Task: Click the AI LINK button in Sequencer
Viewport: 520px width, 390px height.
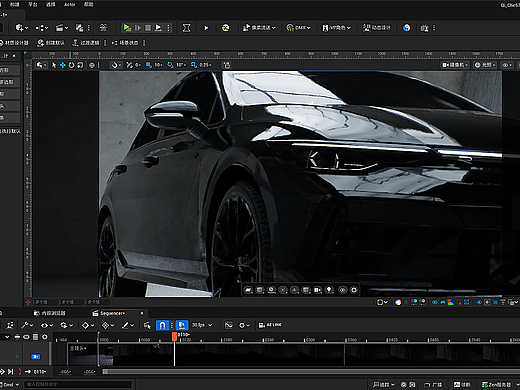Action: pyautogui.click(x=270, y=325)
